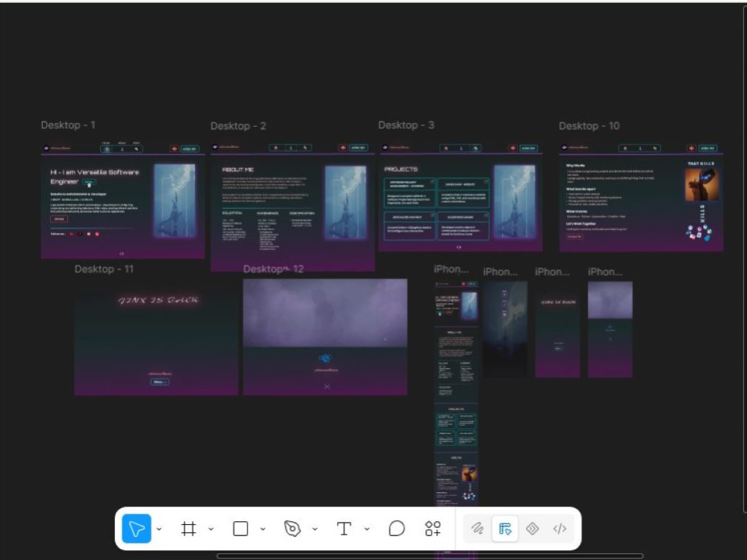Expand the Move tool options chevron
The image size is (747, 560).
click(x=159, y=529)
